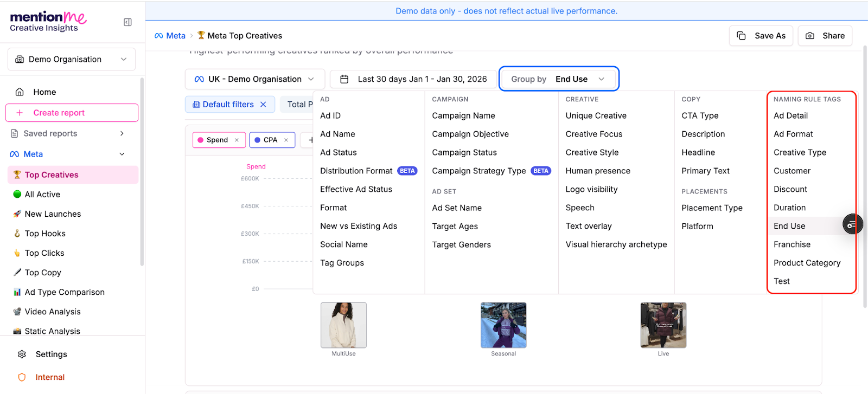Choose Franchise naming rule tag
The height and width of the screenshot is (394, 868).
click(x=792, y=244)
